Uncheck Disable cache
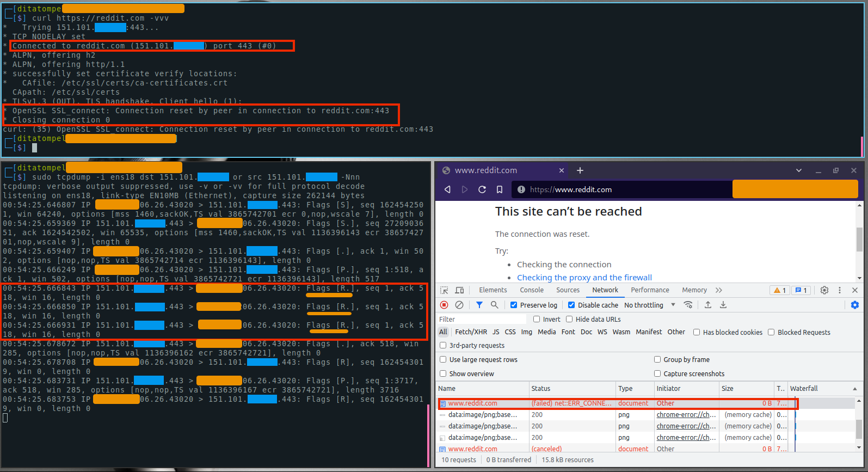This screenshot has width=868, height=472. (x=571, y=305)
